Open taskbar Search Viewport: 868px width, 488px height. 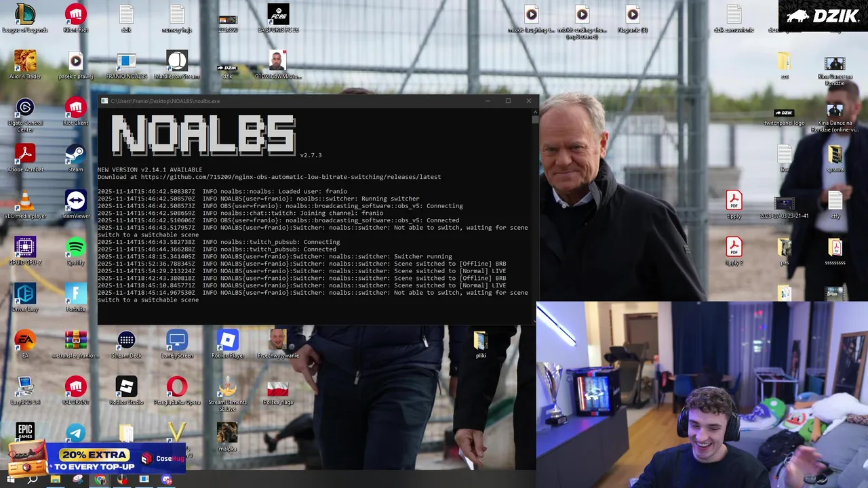33,480
